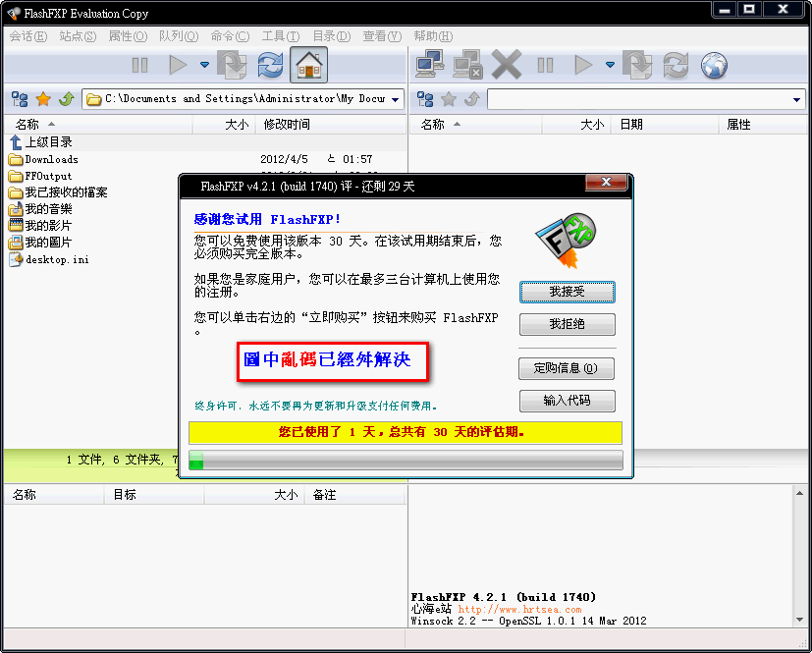Image resolution: width=812 pixels, height=653 pixels.
Task: Sort left pane by 大小 column
Action: 224,125
